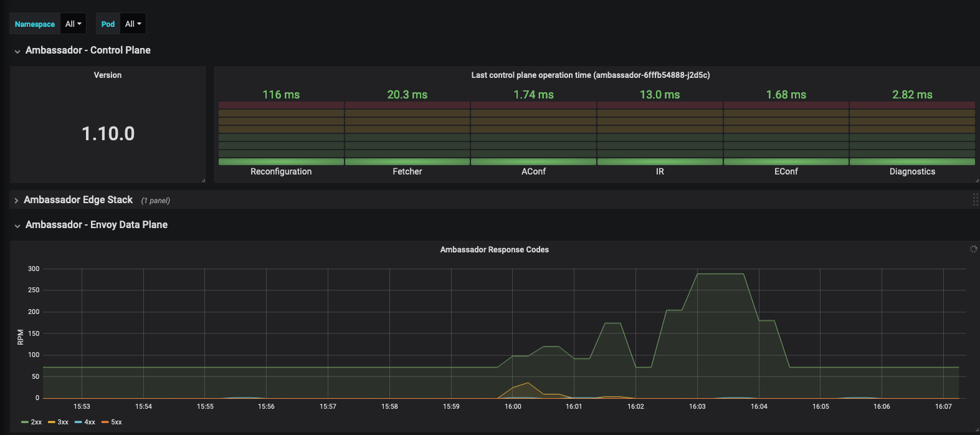Image resolution: width=980 pixels, height=435 pixels.
Task: Open the Pod All dropdown
Action: (133, 24)
